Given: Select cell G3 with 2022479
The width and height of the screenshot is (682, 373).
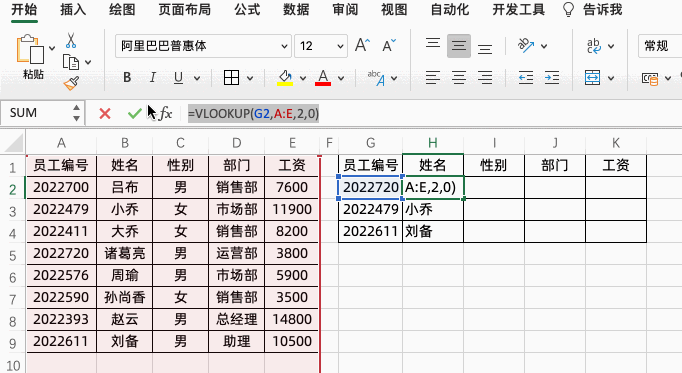Looking at the screenshot, I should click(371, 210).
